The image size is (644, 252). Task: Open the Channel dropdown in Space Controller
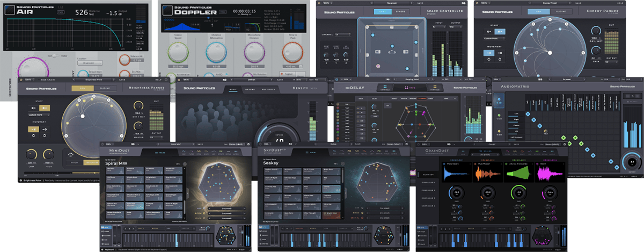pyautogui.click(x=344, y=34)
